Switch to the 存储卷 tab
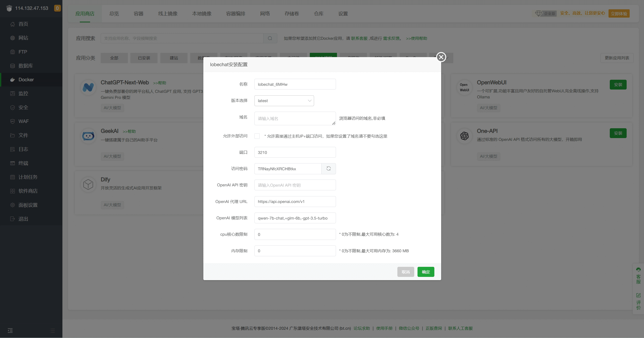644x338 pixels. pyautogui.click(x=292, y=14)
